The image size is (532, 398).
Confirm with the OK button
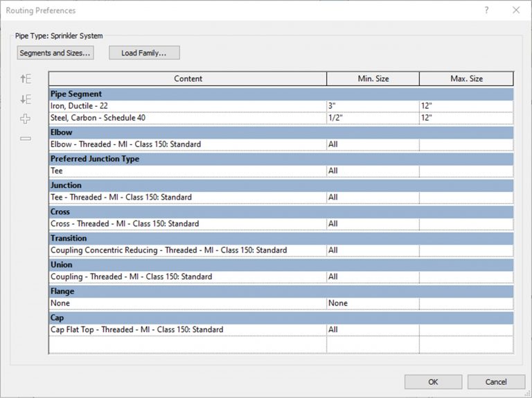(x=433, y=381)
